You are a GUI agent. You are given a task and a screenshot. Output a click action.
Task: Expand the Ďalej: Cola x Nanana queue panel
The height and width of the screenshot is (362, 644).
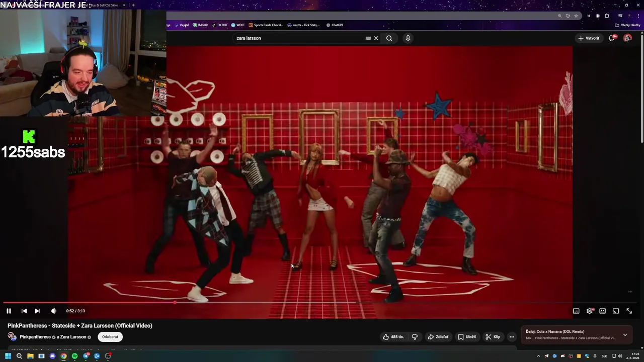tap(625, 335)
